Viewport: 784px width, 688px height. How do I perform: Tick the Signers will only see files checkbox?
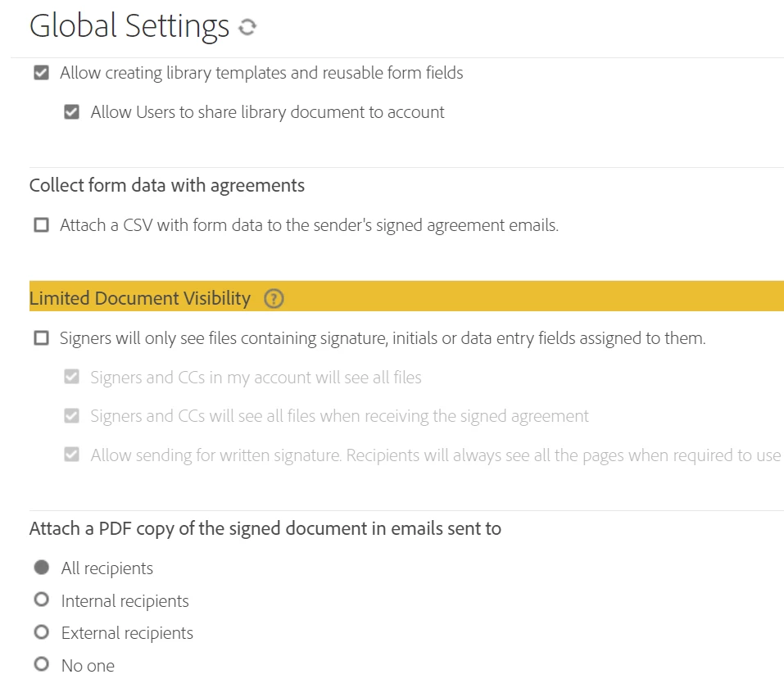pos(41,338)
